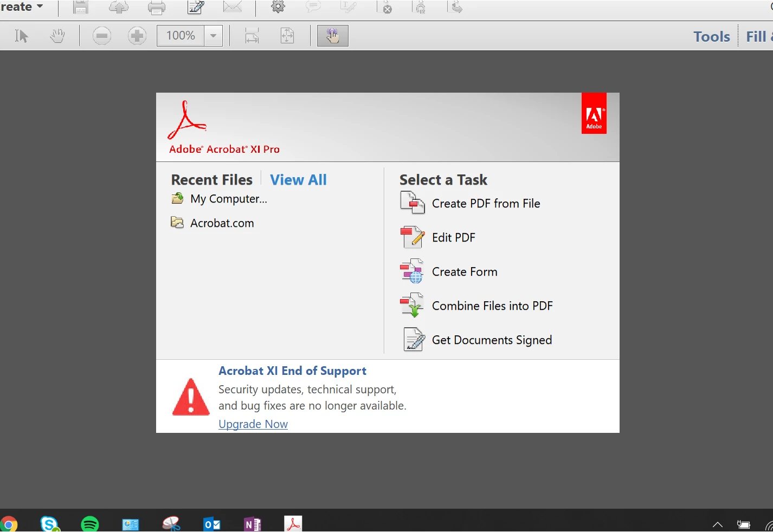Image resolution: width=773 pixels, height=532 pixels.
Task: Click the 100% zoom value field
Action: (181, 36)
